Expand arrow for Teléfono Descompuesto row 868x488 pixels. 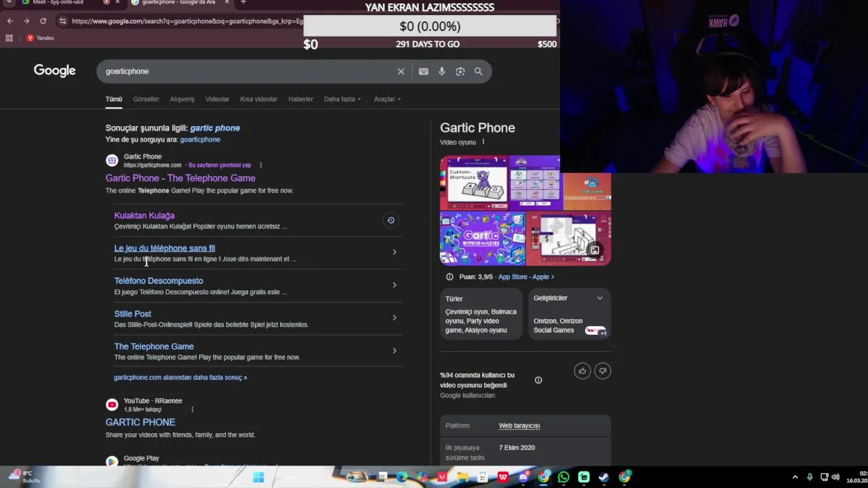click(x=394, y=285)
